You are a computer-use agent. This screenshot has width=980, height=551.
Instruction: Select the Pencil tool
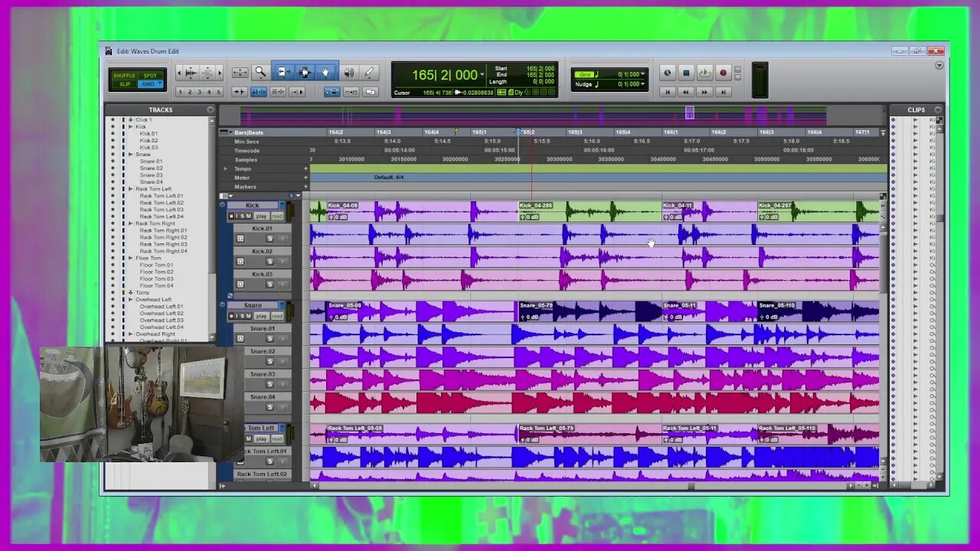pyautogui.click(x=369, y=73)
